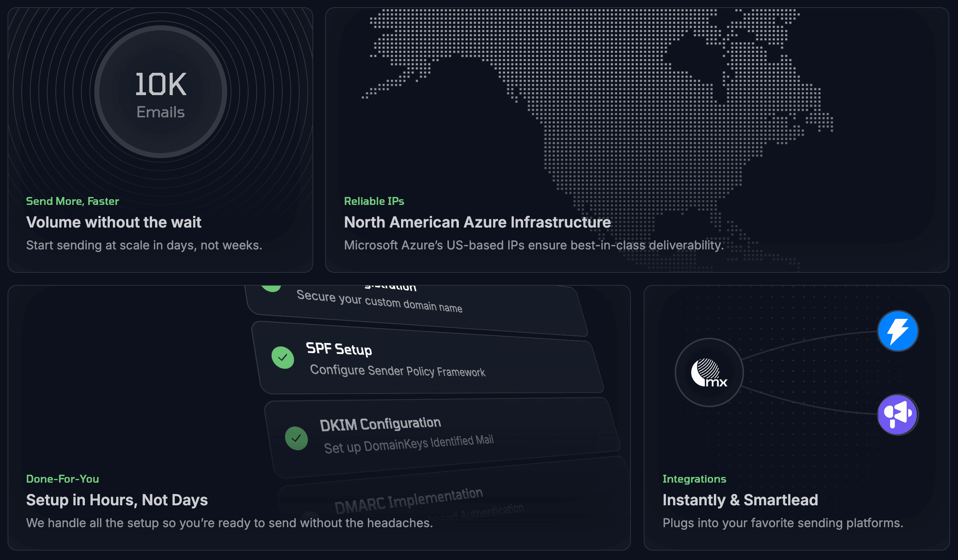Click the DKIM Configuration card title

(380, 424)
